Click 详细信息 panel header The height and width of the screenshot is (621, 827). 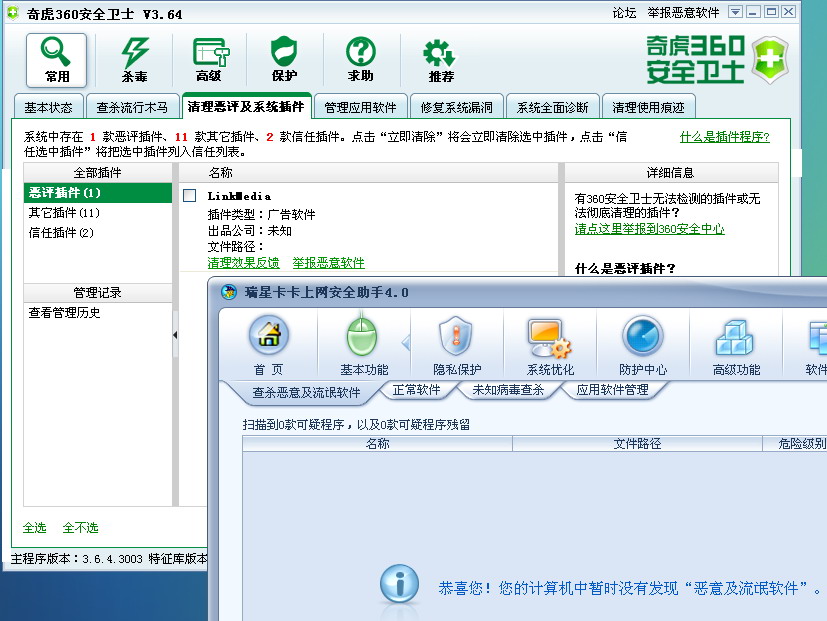tap(671, 173)
